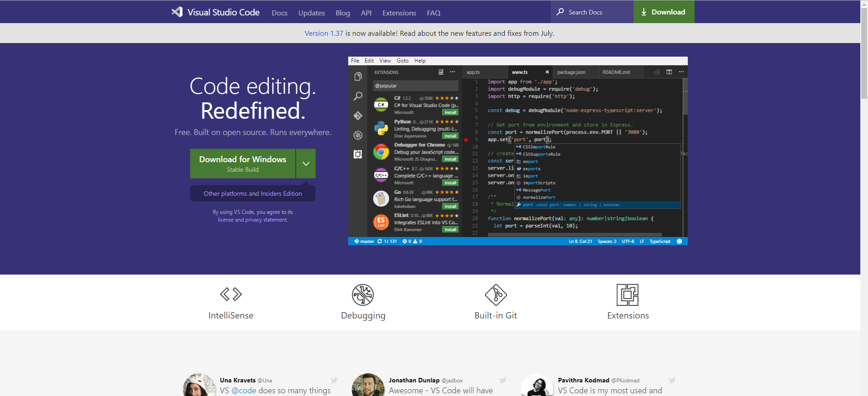The width and height of the screenshot is (868, 396).
Task: Click the ESLint extension icon
Action: (381, 222)
